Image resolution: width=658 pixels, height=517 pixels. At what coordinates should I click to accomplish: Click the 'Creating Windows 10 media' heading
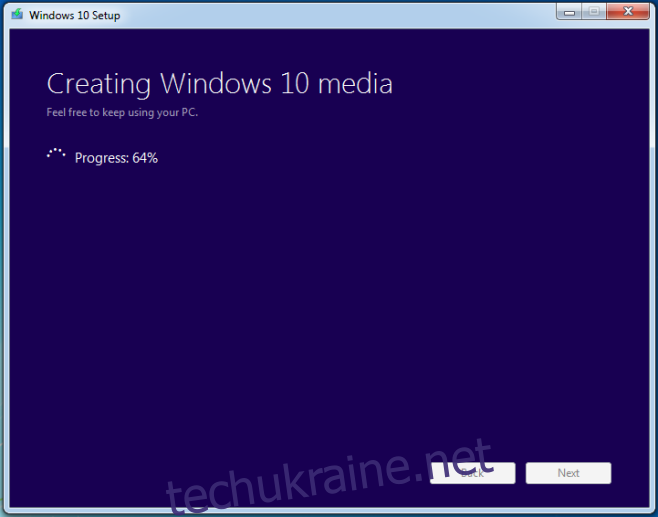click(219, 84)
